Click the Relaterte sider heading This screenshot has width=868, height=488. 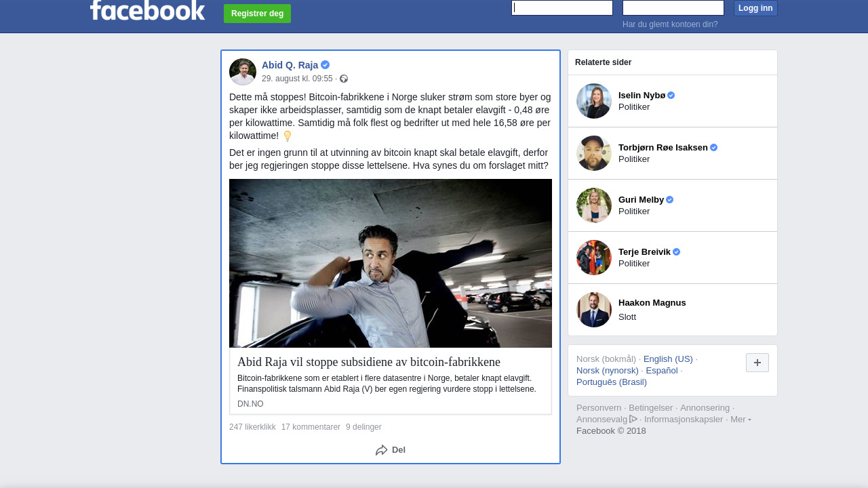click(603, 62)
